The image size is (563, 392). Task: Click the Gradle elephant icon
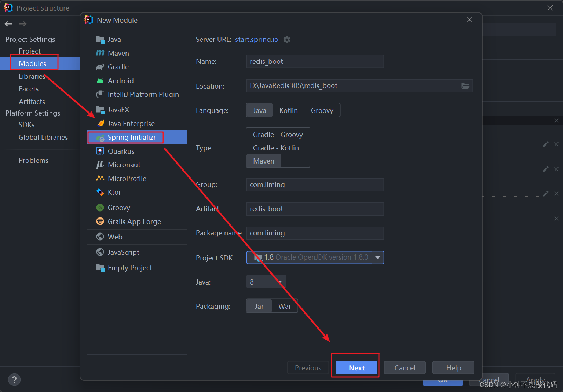click(100, 67)
